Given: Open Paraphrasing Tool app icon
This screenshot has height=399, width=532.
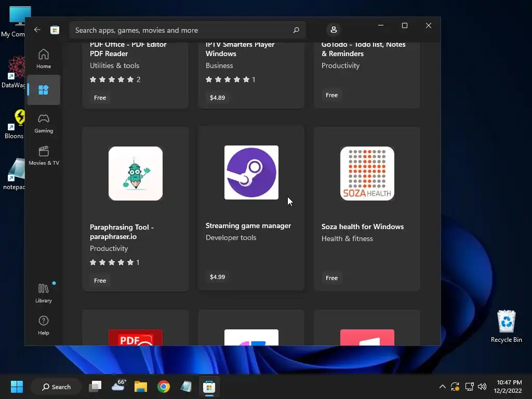Looking at the screenshot, I should click(136, 174).
